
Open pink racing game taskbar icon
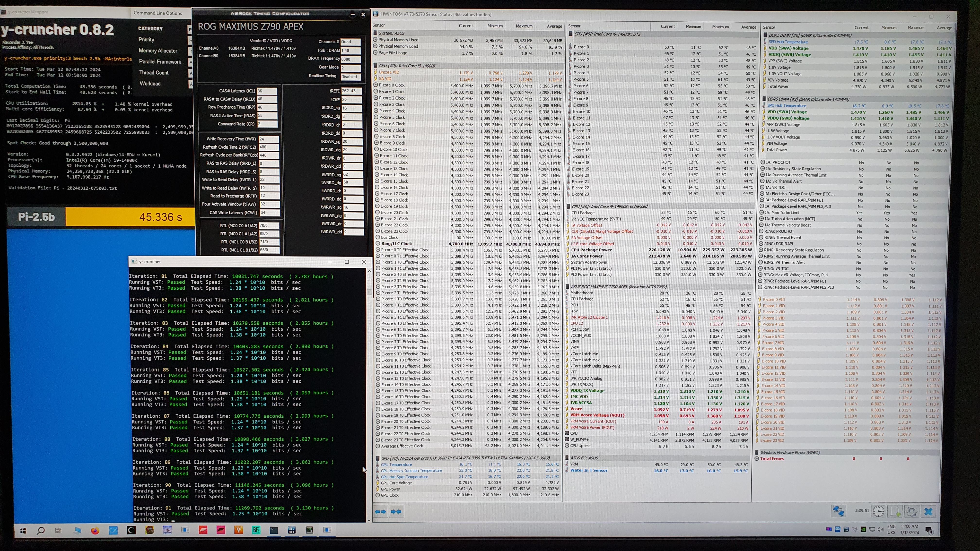click(221, 530)
